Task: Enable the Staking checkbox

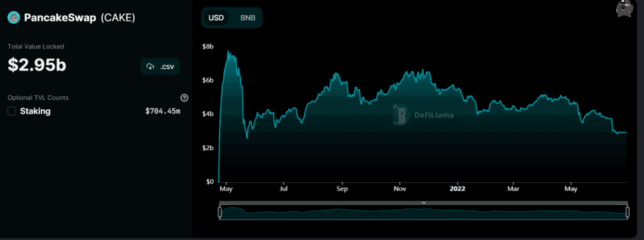Action: pyautogui.click(x=12, y=111)
